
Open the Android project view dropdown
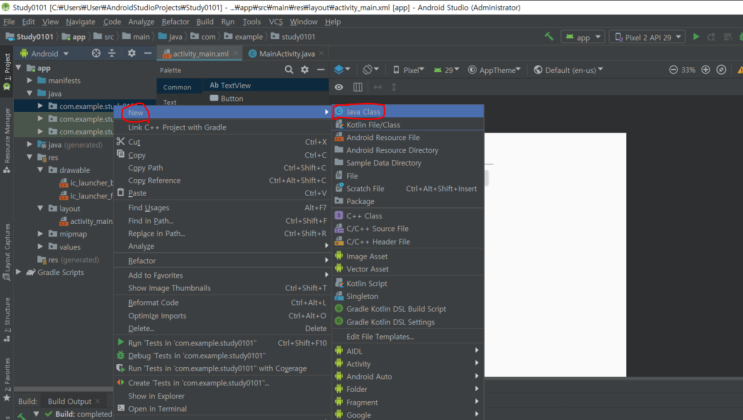pyautogui.click(x=45, y=54)
